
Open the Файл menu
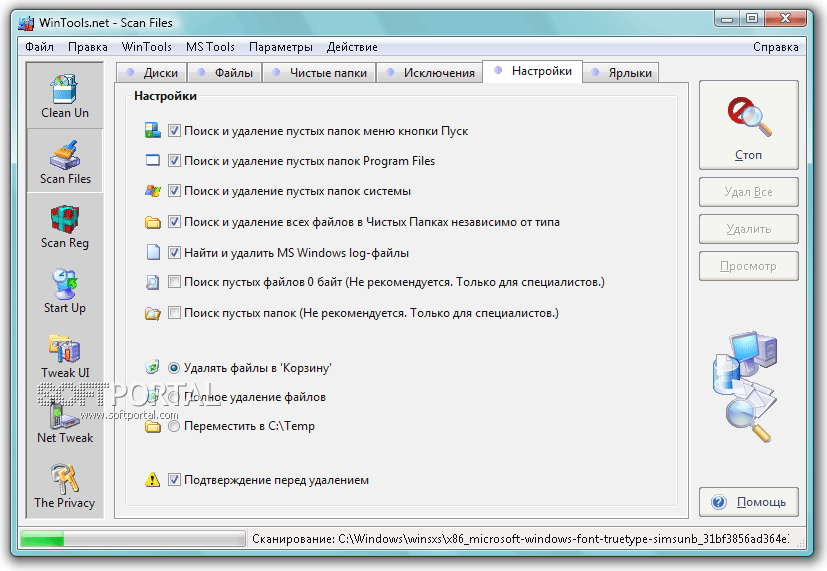click(x=40, y=47)
